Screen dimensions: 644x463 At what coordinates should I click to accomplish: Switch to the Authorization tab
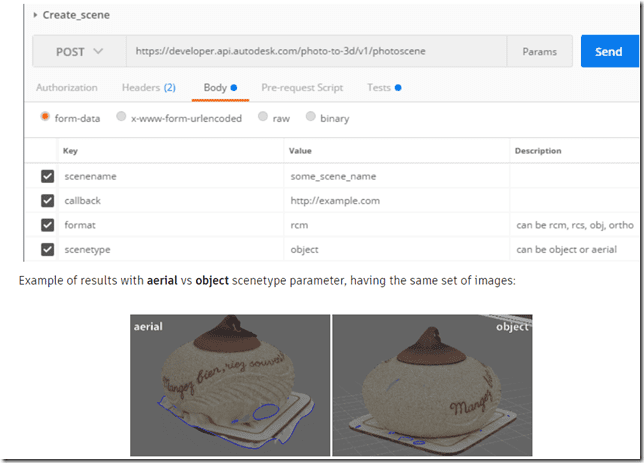[x=67, y=88]
